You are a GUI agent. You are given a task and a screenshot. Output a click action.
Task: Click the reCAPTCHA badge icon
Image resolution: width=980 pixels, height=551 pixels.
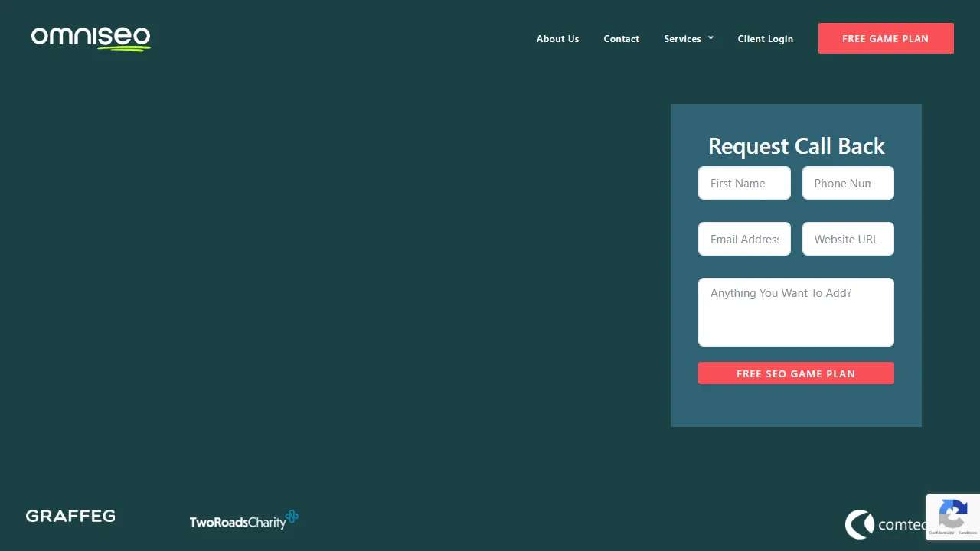pos(952,513)
